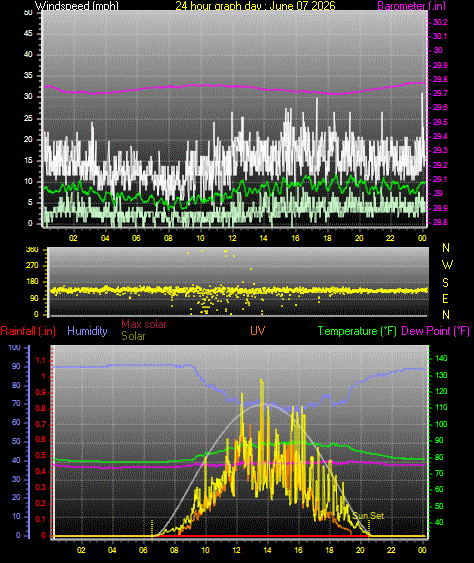The image size is (474, 563).
Task: Click the 'S' compass direction label
Action: 445,283
